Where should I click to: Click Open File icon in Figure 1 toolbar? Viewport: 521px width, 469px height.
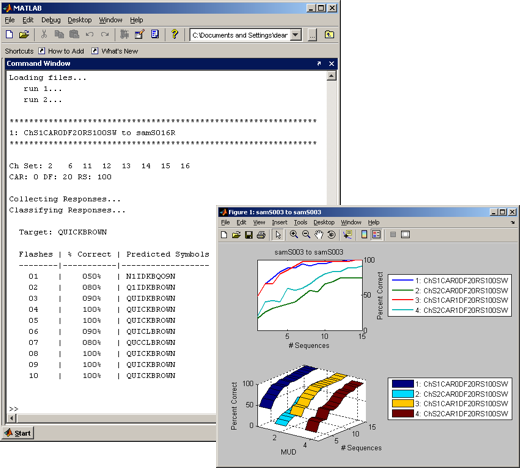[x=236, y=235]
